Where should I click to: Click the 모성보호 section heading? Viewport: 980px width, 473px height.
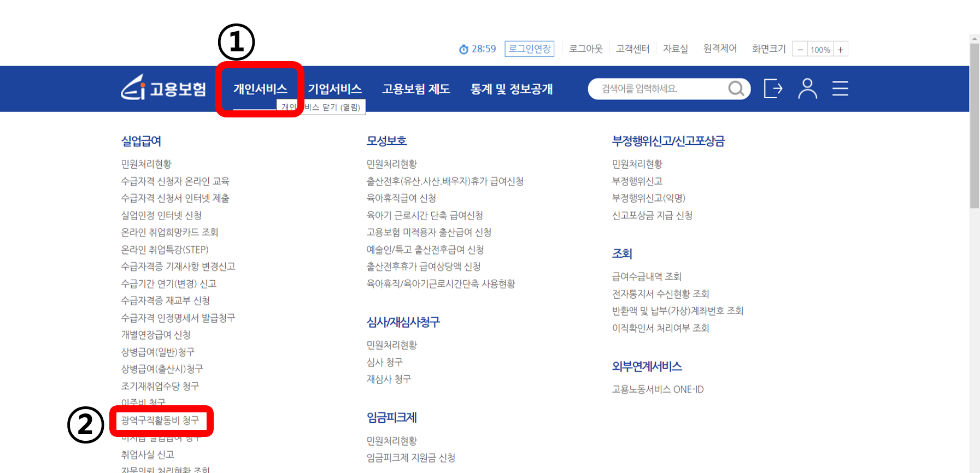386,141
